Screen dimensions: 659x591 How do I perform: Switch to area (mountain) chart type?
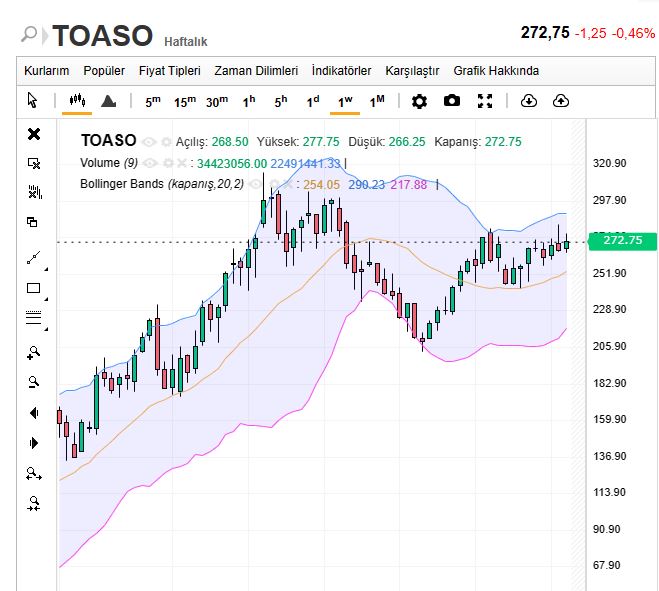click(x=108, y=101)
